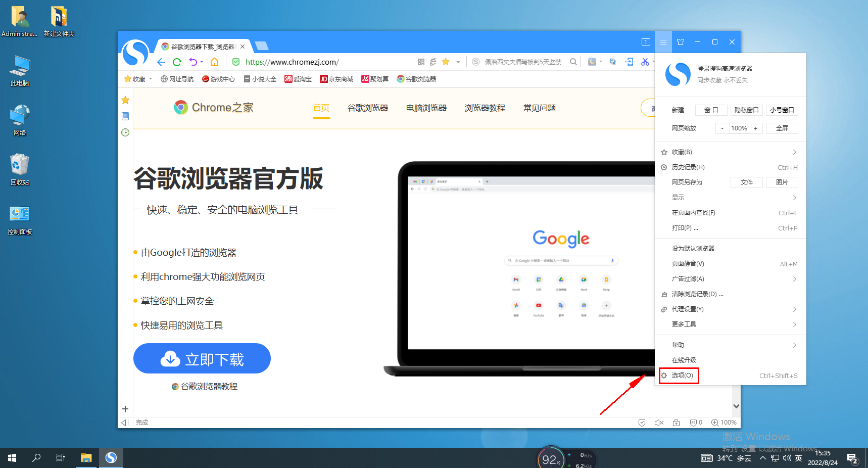Choose 打印(P) menu entry
This screenshot has height=468, width=868.
[731, 228]
